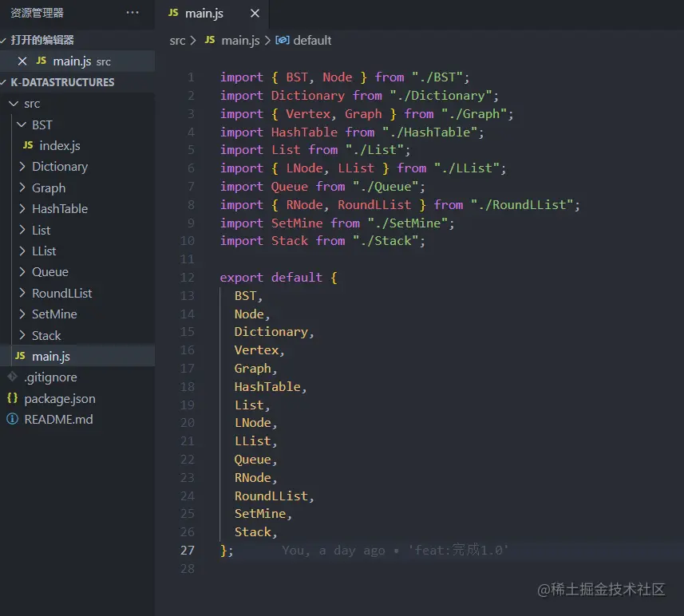Open package.json file
684x616 pixels.
click(x=60, y=398)
